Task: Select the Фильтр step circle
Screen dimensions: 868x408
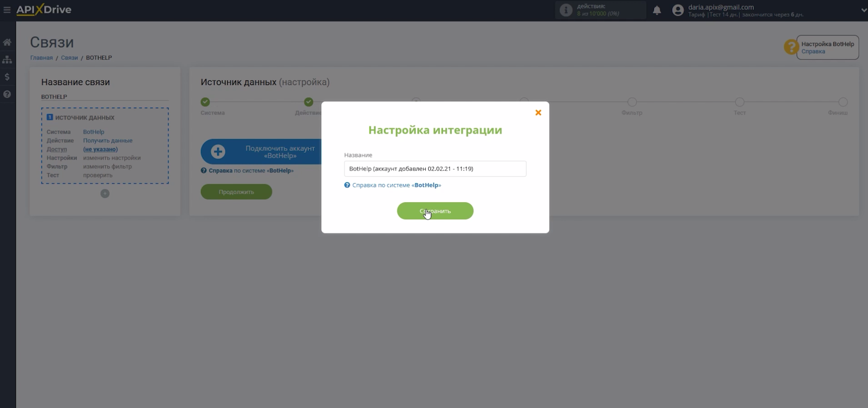Action: [x=632, y=102]
